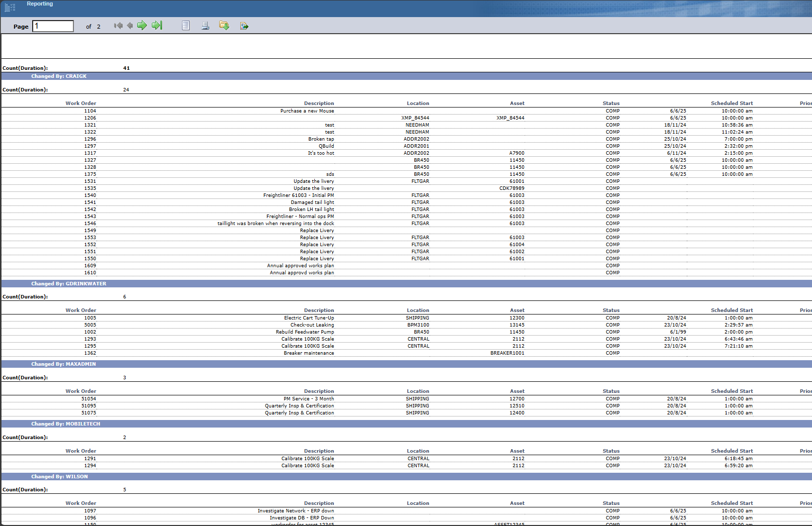The height and width of the screenshot is (526, 812).
Task: Select the Changed By: WILSON group header
Action: coord(59,477)
